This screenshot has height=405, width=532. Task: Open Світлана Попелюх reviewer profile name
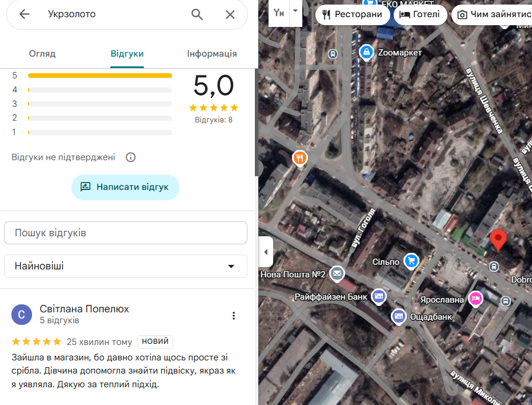coord(84,309)
